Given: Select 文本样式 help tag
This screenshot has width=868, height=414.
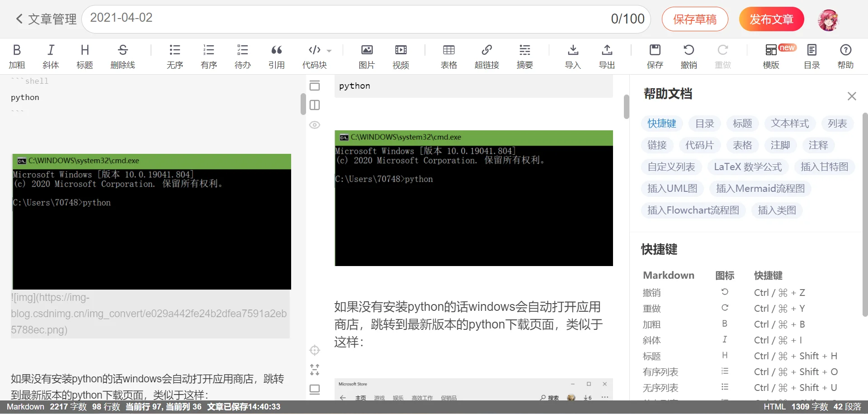Looking at the screenshot, I should point(790,123).
